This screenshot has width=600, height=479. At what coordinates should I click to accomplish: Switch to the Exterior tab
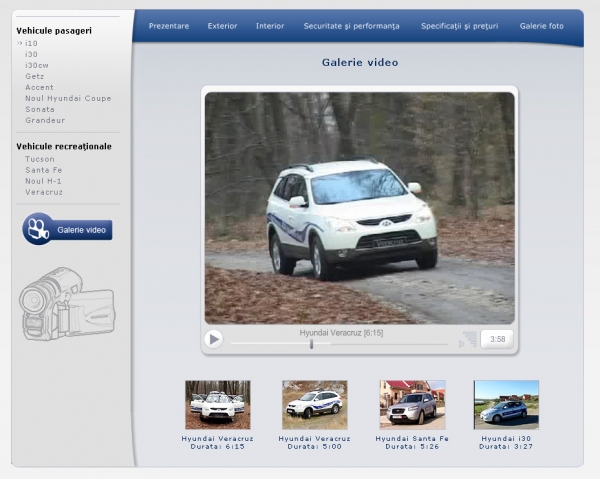click(x=222, y=26)
